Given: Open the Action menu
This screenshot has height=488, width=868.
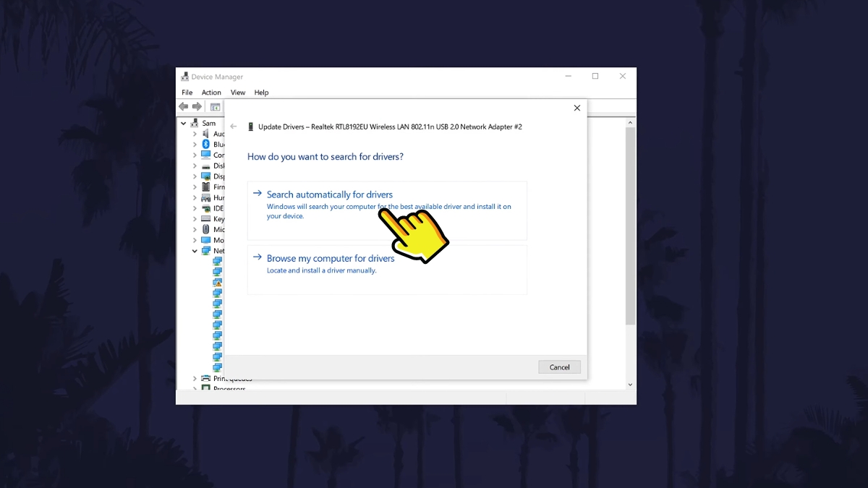Looking at the screenshot, I should click(211, 93).
